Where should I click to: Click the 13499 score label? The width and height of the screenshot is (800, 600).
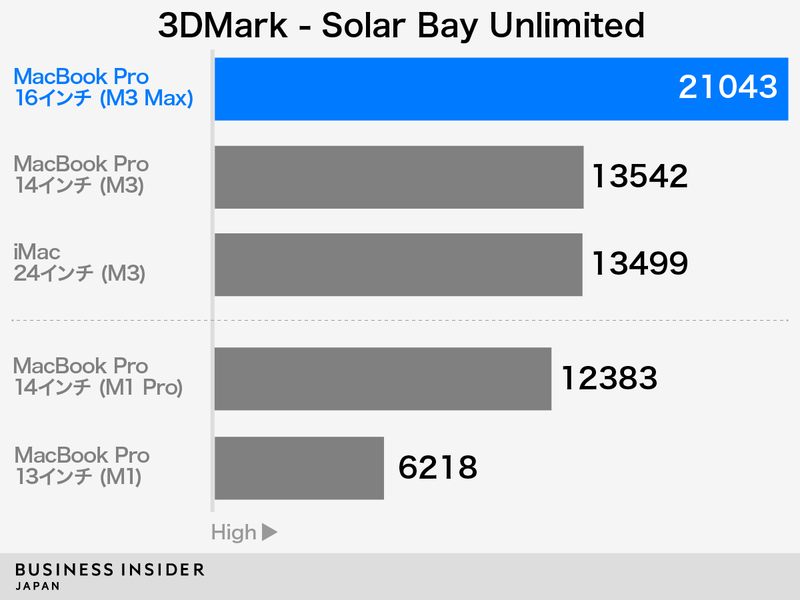[x=640, y=264]
